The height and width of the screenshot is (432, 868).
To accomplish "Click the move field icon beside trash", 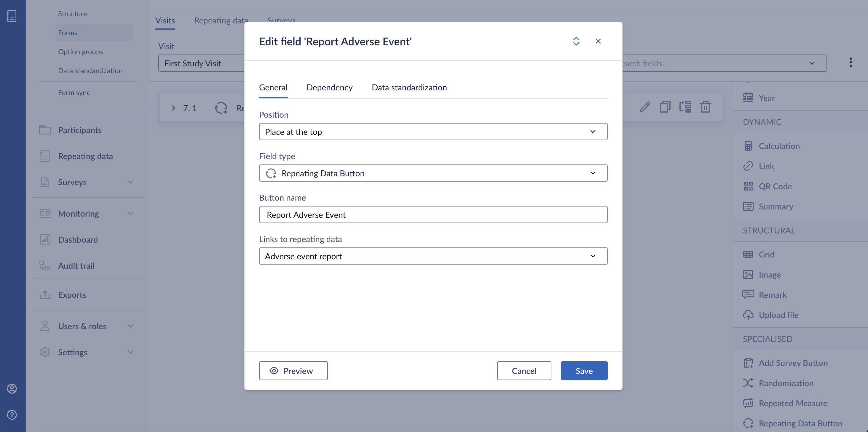I will (x=685, y=107).
